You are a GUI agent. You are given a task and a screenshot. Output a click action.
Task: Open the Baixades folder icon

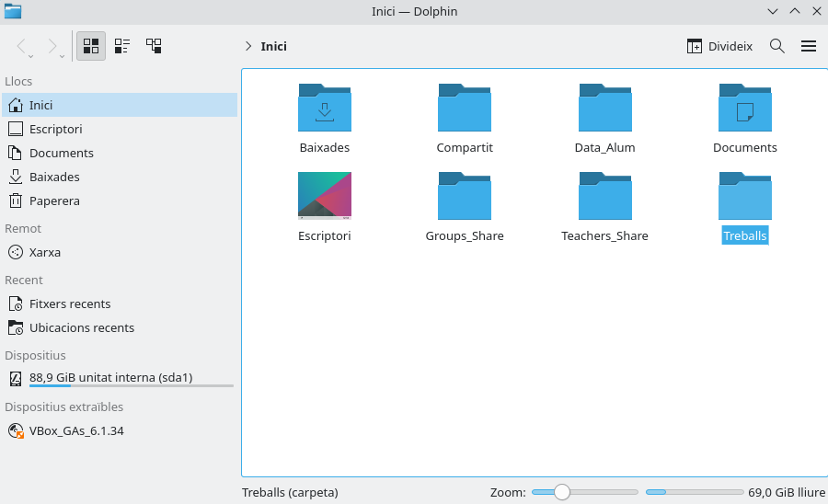[325, 109]
